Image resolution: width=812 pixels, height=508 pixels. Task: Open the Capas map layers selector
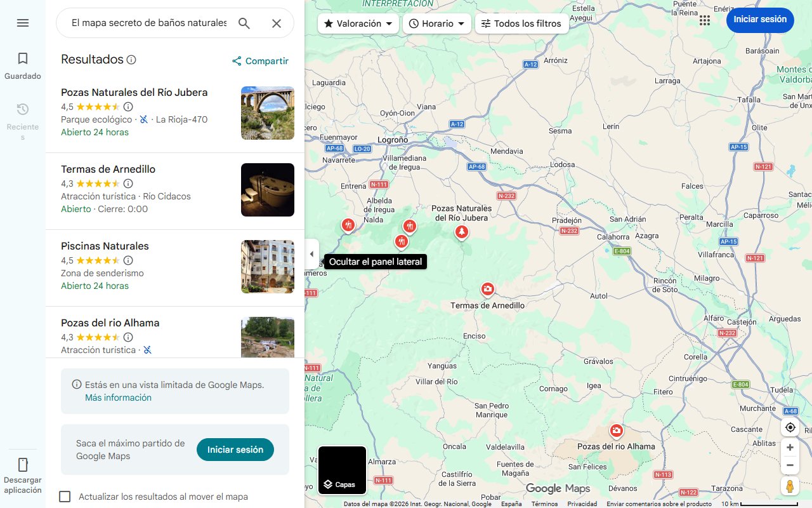342,470
